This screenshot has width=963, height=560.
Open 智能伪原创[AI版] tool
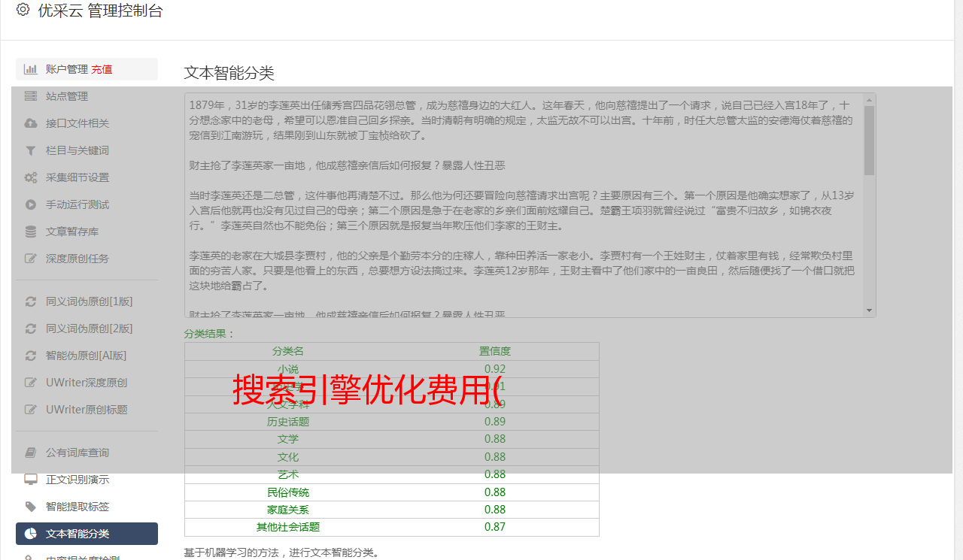coord(87,356)
